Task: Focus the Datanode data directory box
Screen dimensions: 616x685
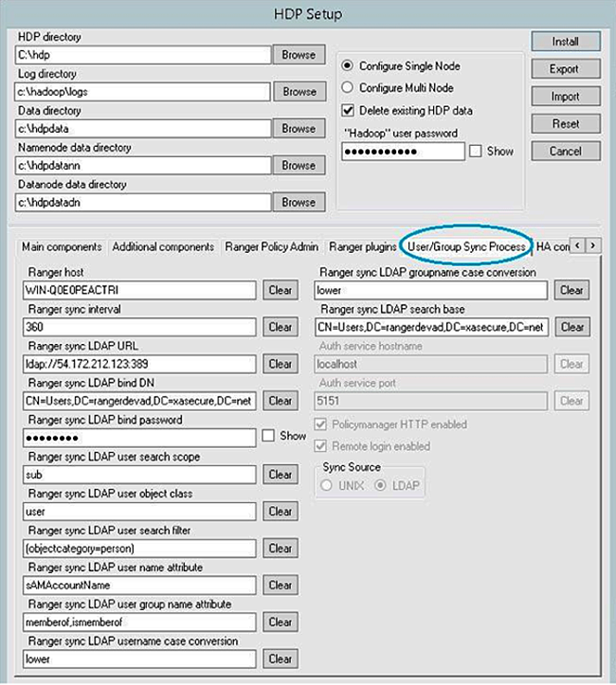Action: [143, 202]
